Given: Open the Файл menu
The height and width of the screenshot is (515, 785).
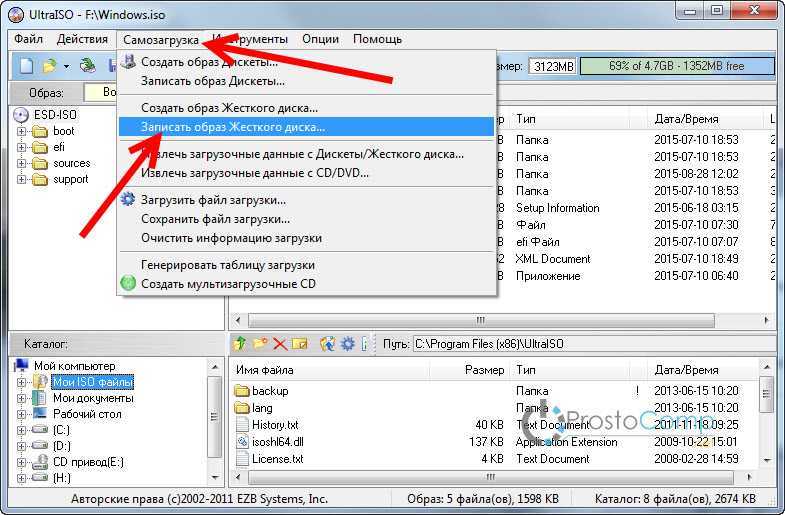Looking at the screenshot, I should point(29,39).
